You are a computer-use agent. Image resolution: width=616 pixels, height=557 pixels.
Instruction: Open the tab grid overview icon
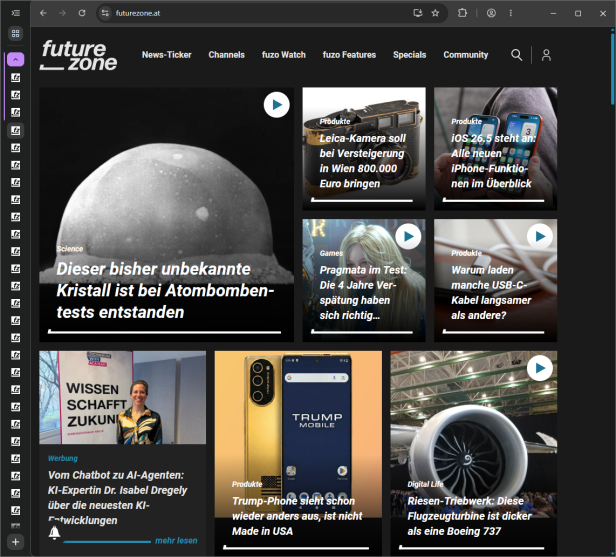[x=15, y=33]
